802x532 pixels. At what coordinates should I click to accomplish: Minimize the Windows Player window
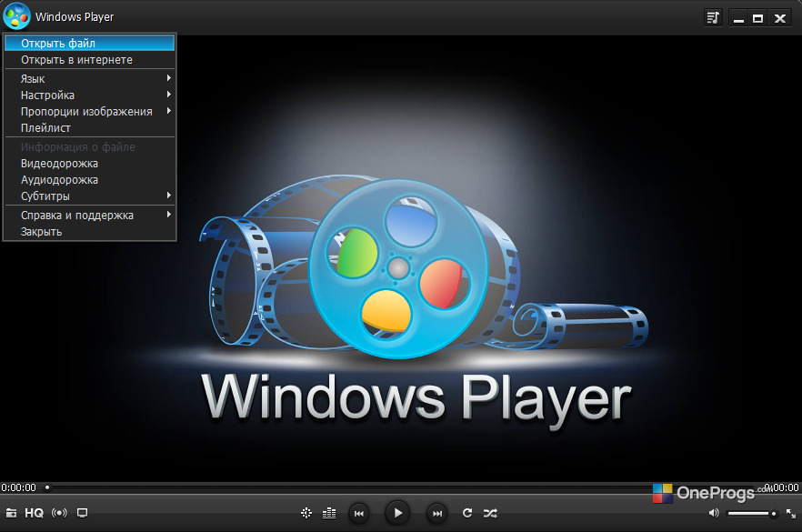click(738, 18)
